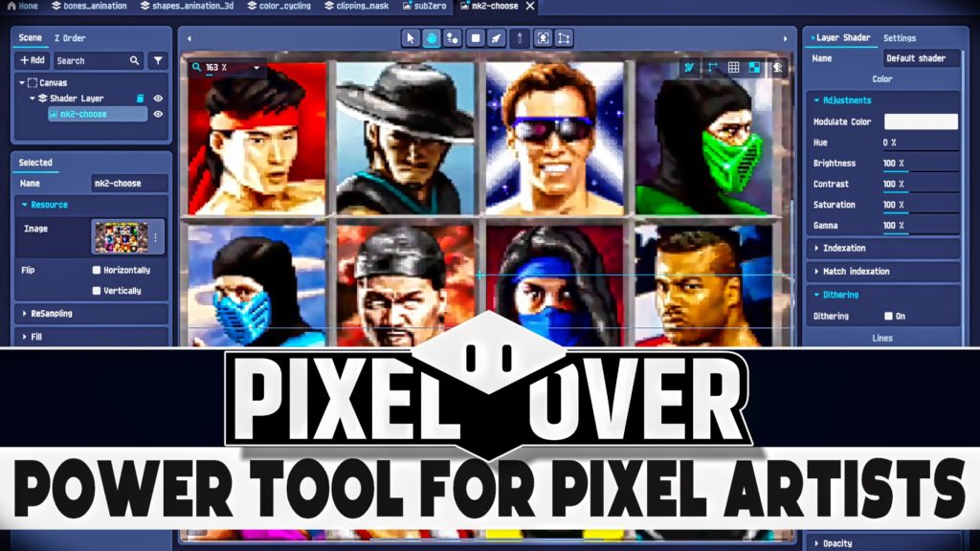Click the Modulate Color white swatch
Screen dimensions: 980x551
pyautogui.click(x=921, y=121)
